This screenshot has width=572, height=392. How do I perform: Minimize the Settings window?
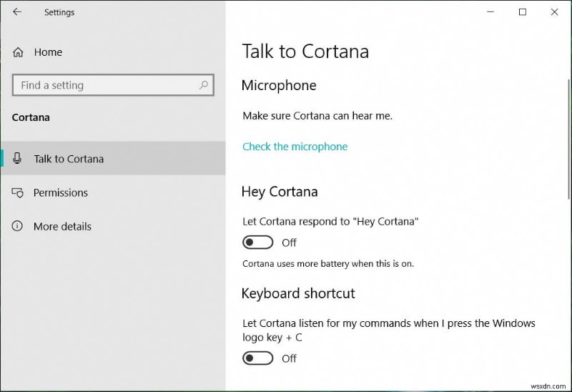pyautogui.click(x=490, y=12)
